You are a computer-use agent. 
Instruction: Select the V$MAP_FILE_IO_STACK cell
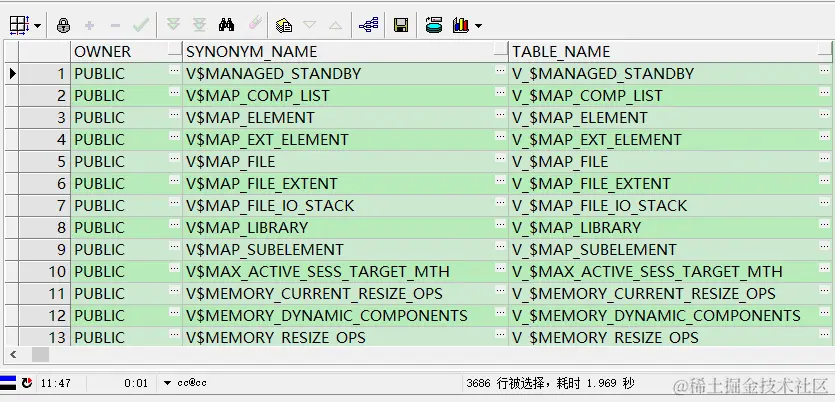click(x=345, y=206)
